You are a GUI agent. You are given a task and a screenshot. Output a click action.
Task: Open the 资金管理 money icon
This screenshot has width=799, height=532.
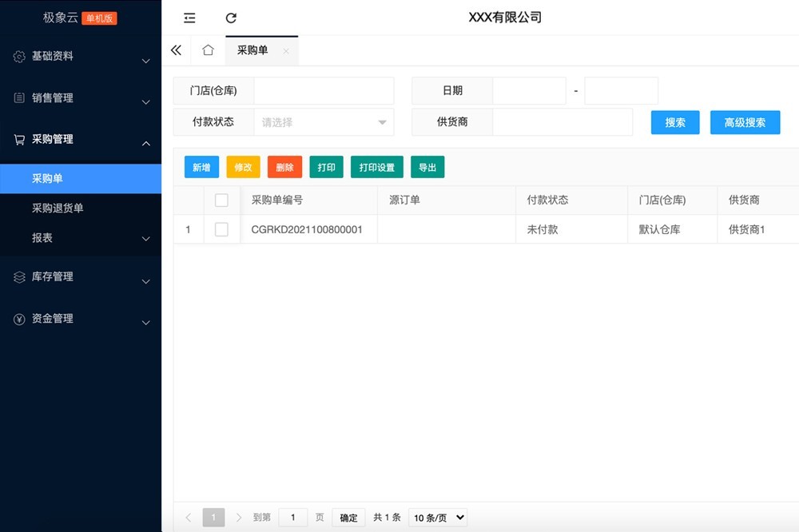tap(18, 319)
